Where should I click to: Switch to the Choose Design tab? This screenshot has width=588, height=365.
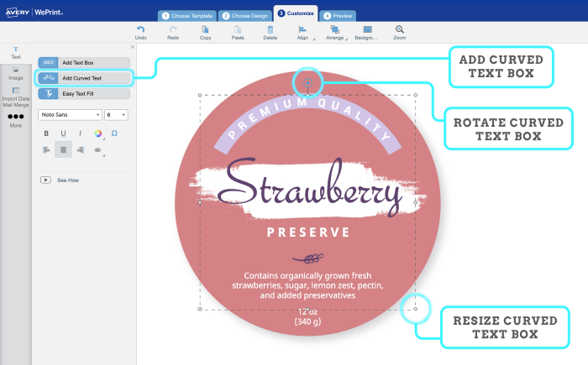245,15
